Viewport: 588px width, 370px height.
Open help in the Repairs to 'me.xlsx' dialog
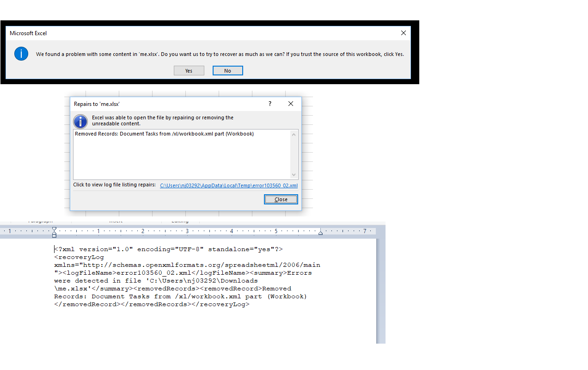(x=270, y=104)
